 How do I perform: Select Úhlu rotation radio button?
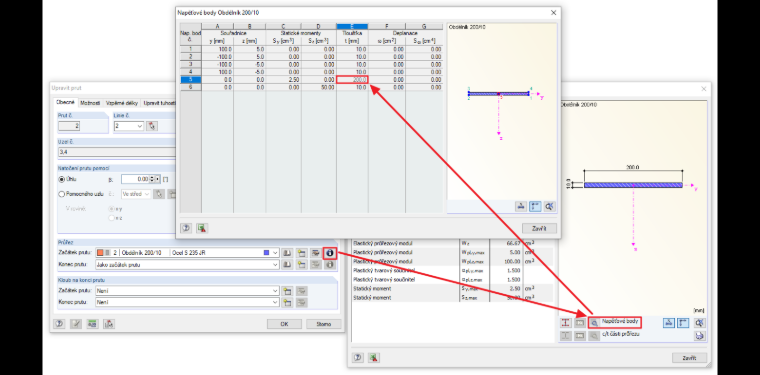tap(62, 179)
